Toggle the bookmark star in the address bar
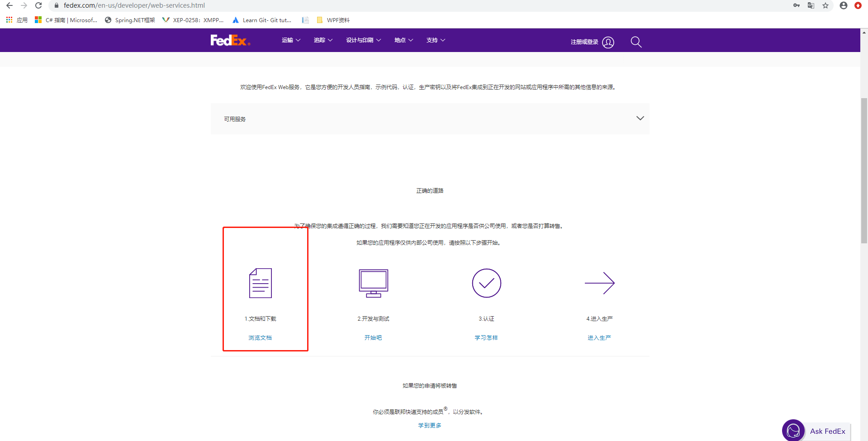The height and width of the screenshot is (441, 868). (825, 5)
